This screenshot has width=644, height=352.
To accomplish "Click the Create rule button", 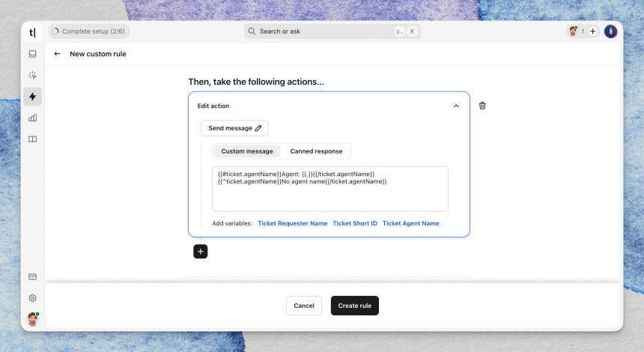I will (355, 306).
